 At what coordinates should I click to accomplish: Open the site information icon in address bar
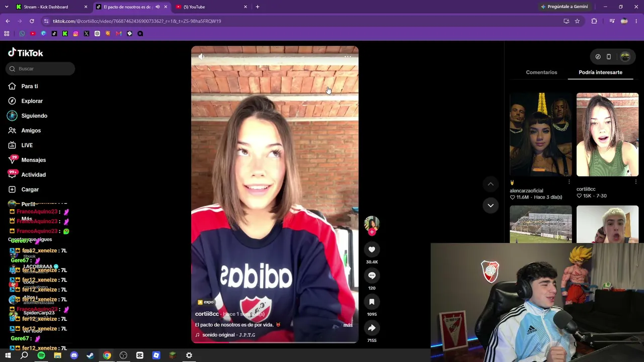coord(46,21)
